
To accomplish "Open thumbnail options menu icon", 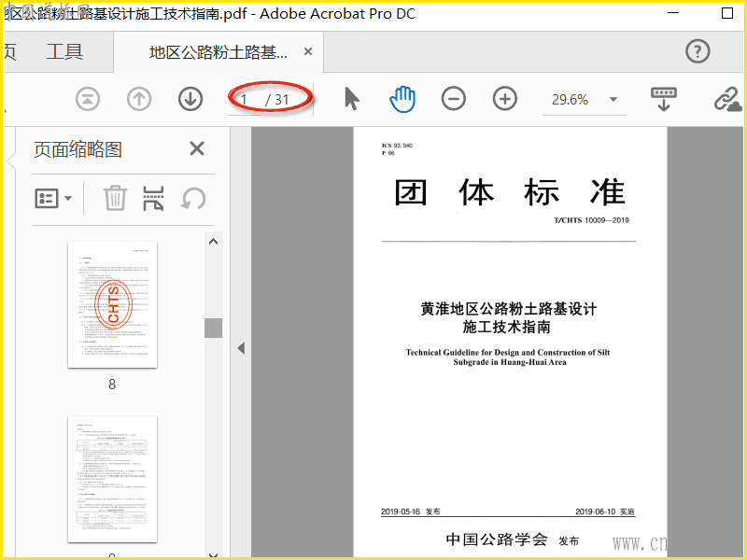I will (53, 198).
